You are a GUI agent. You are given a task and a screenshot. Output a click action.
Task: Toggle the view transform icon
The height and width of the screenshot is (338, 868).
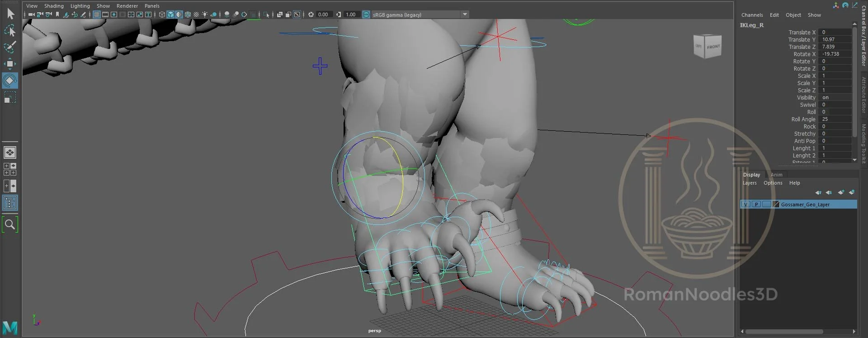[366, 14]
